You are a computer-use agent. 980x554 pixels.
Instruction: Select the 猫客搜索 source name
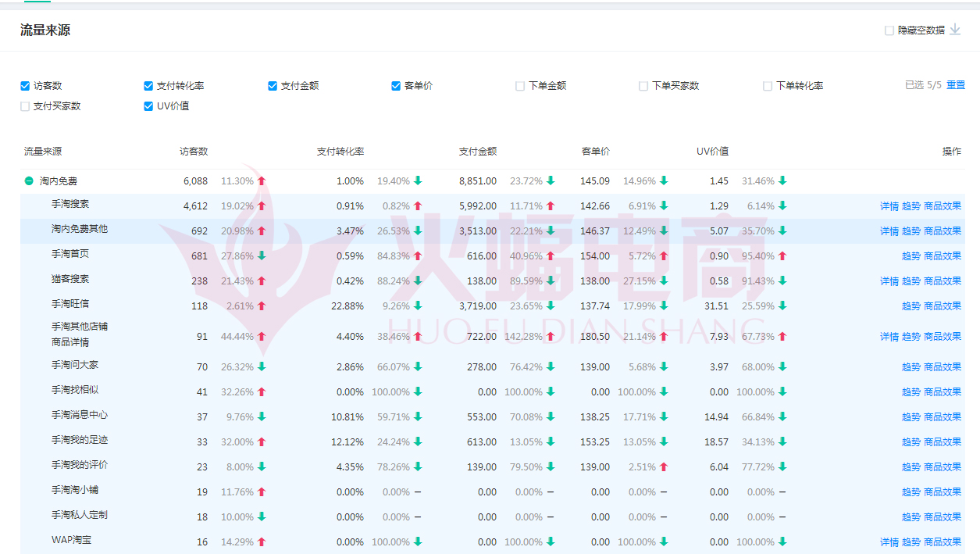(70, 279)
